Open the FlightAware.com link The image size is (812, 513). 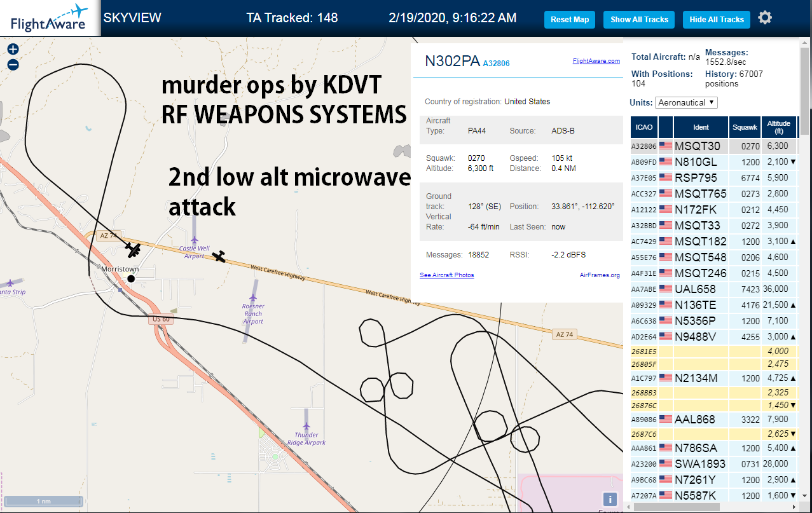[x=596, y=61]
